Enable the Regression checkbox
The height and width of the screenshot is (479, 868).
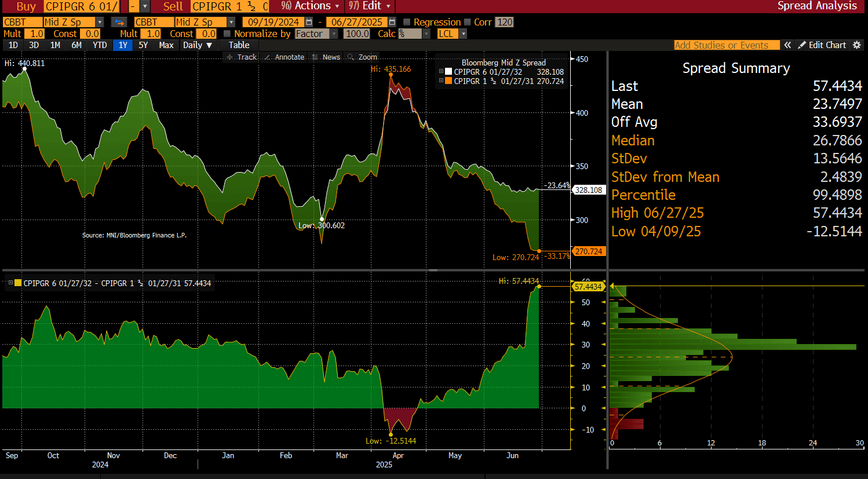pyautogui.click(x=407, y=22)
